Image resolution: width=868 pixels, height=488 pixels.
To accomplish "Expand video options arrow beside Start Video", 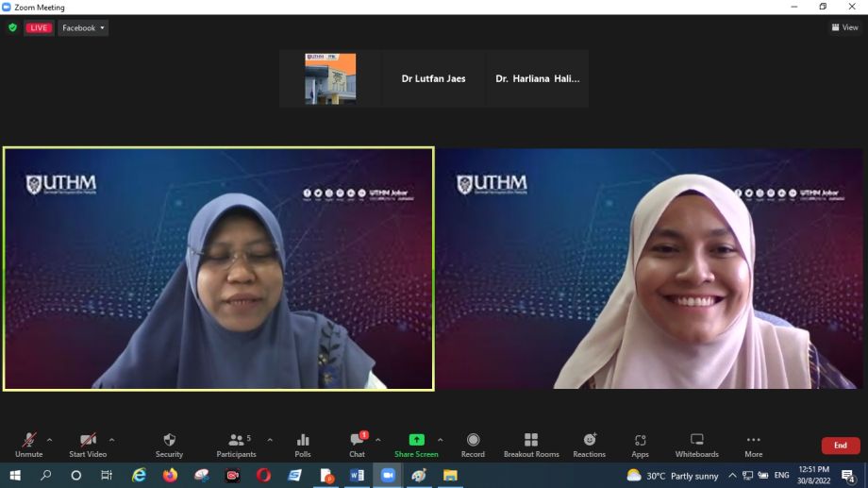I will pyautogui.click(x=112, y=439).
